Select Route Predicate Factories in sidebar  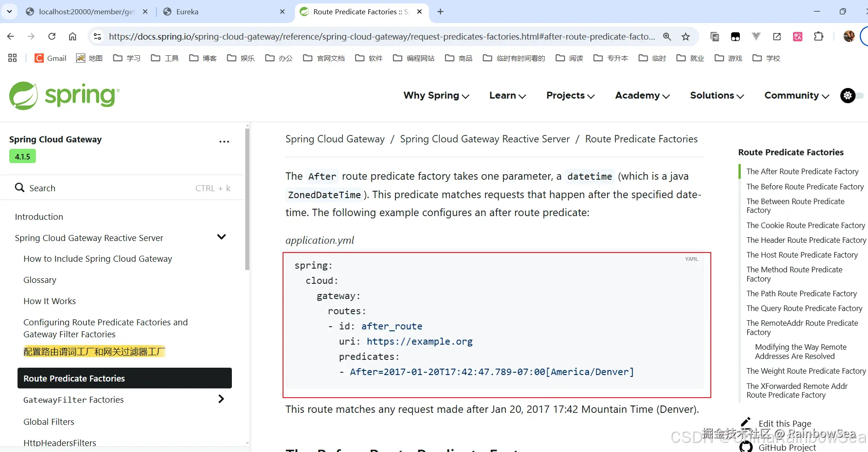(x=124, y=378)
